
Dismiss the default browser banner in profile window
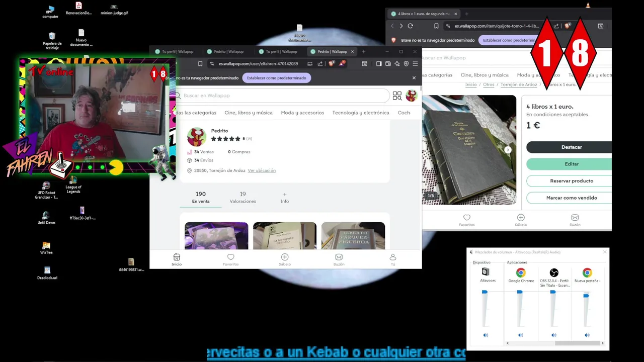pyautogui.click(x=414, y=78)
